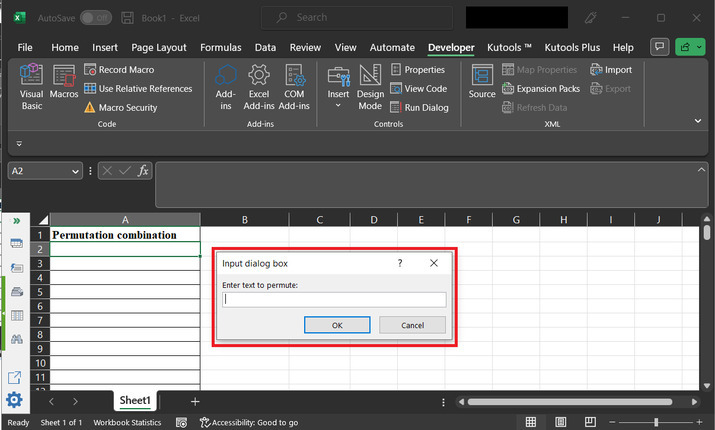Screen dimensions: 715x430
Task: Collapse the ribbon with the chevron
Action: click(x=698, y=120)
